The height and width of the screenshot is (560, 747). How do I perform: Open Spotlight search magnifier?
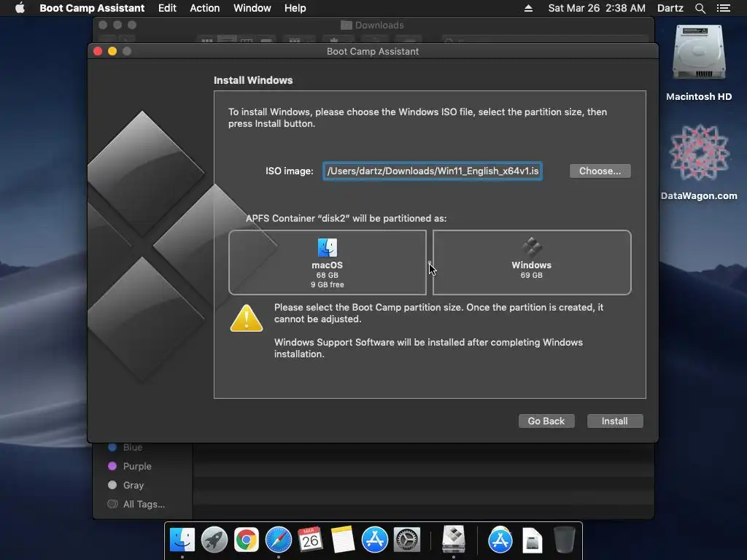click(x=700, y=8)
